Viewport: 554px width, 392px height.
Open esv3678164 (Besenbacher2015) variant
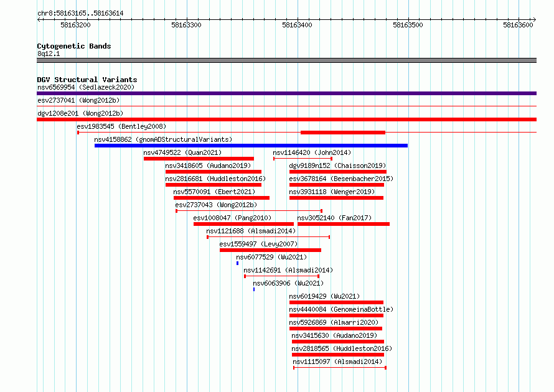point(341,179)
